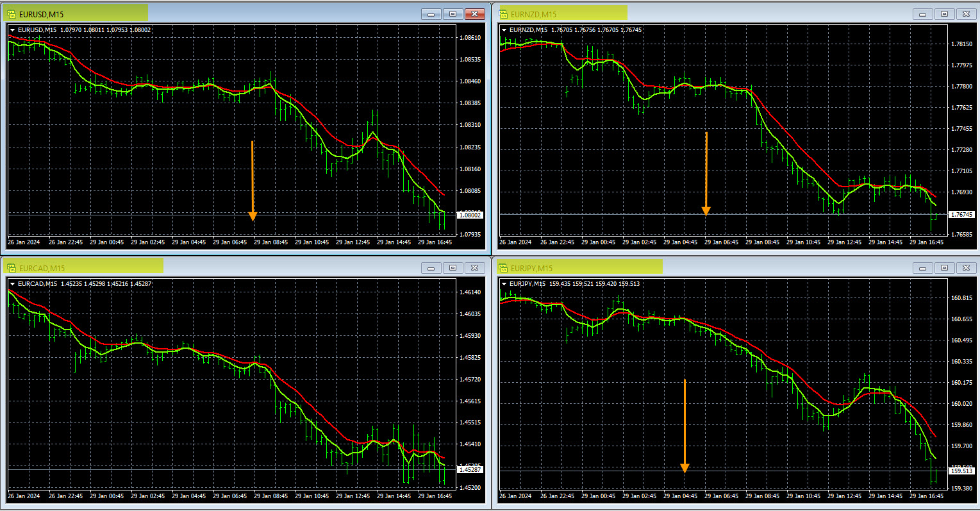Screen dimensions: 980x511
Task: Click the chart icon in EURNZD title bar
Action: coord(503,13)
